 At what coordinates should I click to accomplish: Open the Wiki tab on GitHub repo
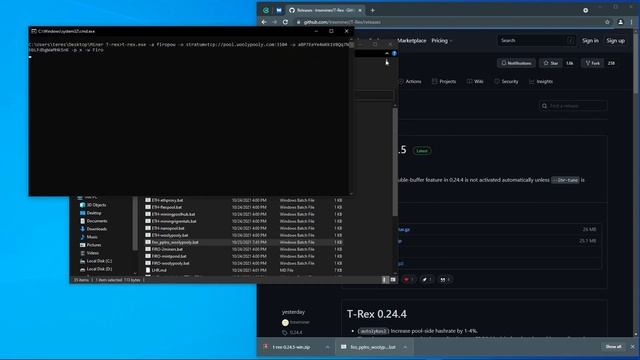(x=475, y=82)
